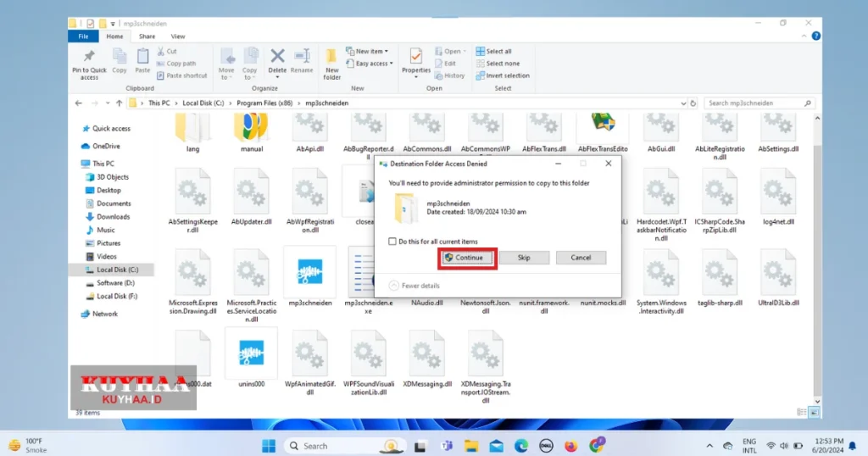This screenshot has height=456, width=868.
Task: Refresh the current folder view
Action: 693,103
